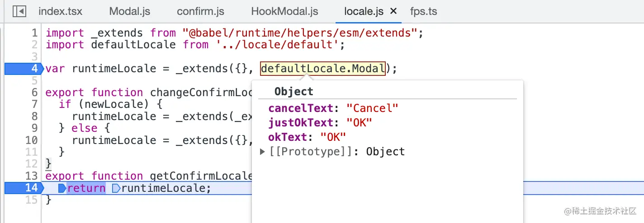Remove the breakpoint on line 4
The width and height of the screenshot is (644, 223).
click(24, 69)
